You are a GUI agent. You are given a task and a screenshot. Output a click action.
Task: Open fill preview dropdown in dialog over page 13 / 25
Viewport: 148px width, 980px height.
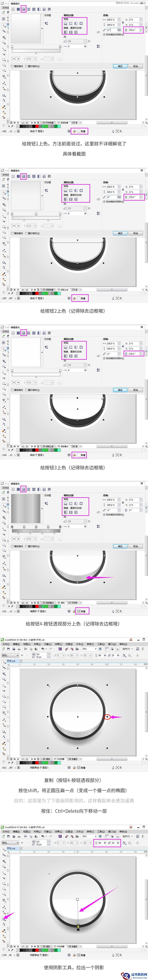point(42,29)
